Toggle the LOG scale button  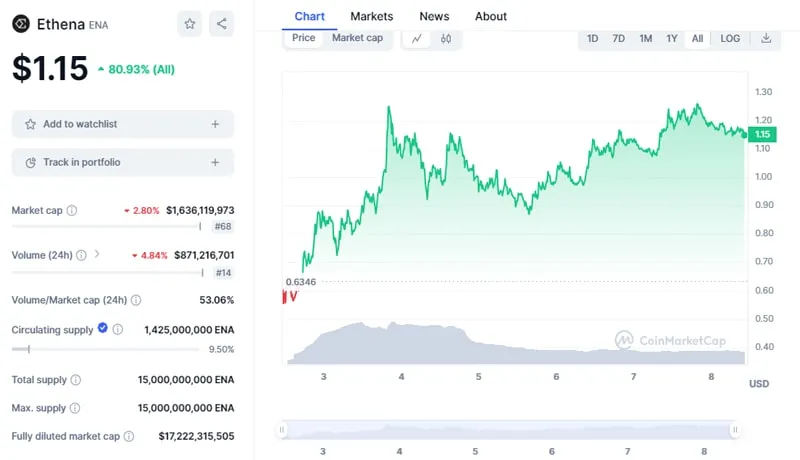tap(730, 39)
